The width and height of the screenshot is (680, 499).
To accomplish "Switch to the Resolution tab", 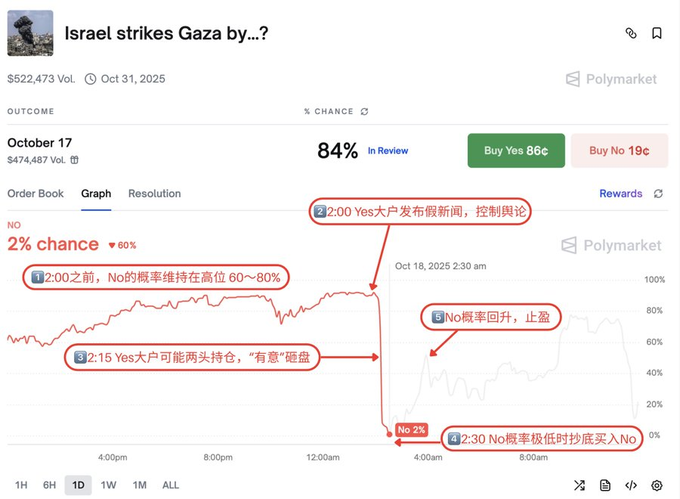I will coord(154,194).
